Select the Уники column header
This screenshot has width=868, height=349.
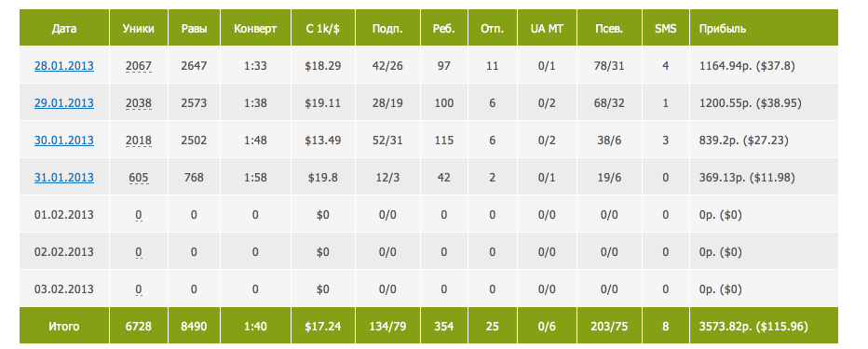tap(139, 28)
